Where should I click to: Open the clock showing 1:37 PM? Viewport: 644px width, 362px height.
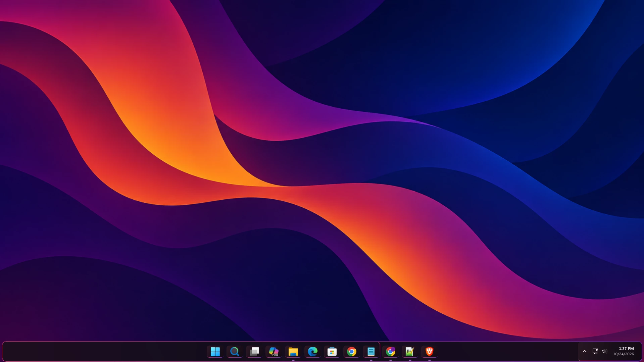[x=624, y=351]
